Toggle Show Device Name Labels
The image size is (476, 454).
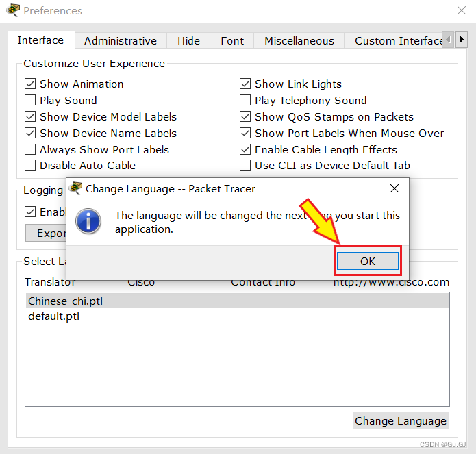click(x=30, y=133)
